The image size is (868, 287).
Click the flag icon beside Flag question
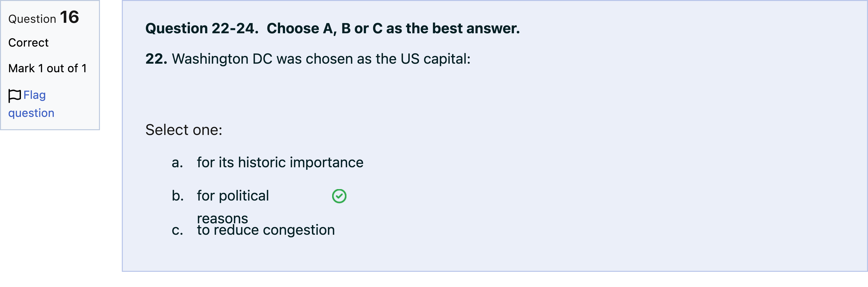pos(15,96)
